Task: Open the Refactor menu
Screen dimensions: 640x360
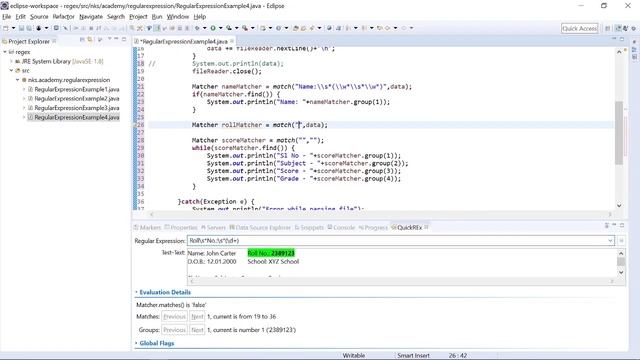Action: click(64, 17)
